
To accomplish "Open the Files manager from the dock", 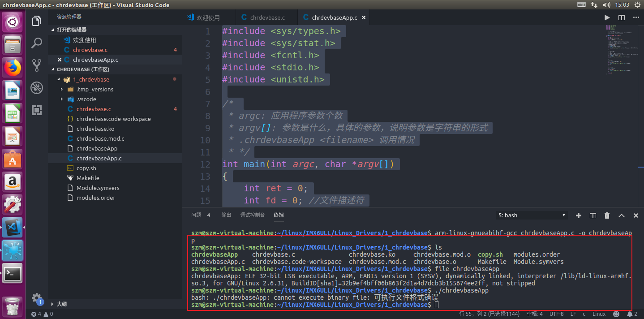I will [x=13, y=45].
